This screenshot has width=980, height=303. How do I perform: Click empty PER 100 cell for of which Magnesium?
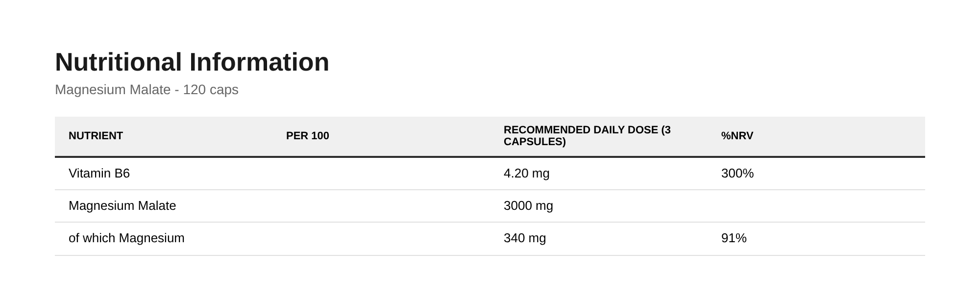pyautogui.click(x=381, y=239)
